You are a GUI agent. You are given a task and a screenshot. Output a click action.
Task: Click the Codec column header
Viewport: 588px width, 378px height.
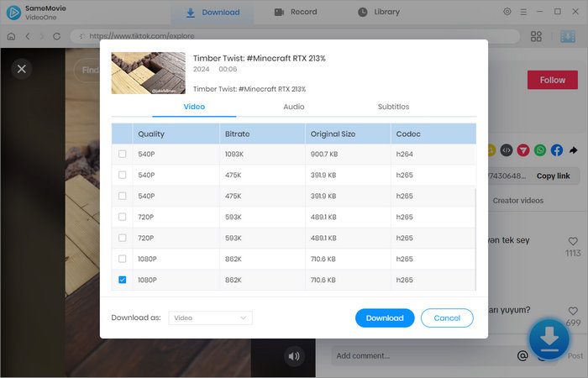[433, 134]
